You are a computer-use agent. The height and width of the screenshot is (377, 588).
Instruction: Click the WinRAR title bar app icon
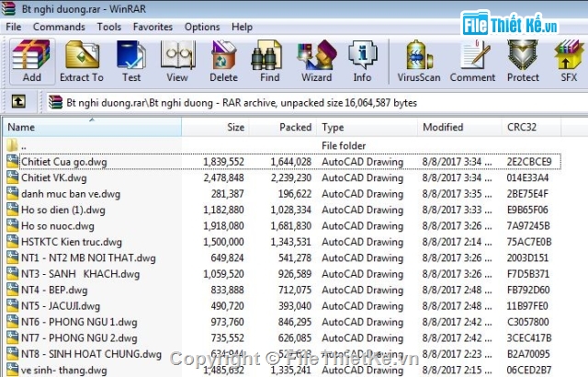pyautogui.click(x=8, y=8)
